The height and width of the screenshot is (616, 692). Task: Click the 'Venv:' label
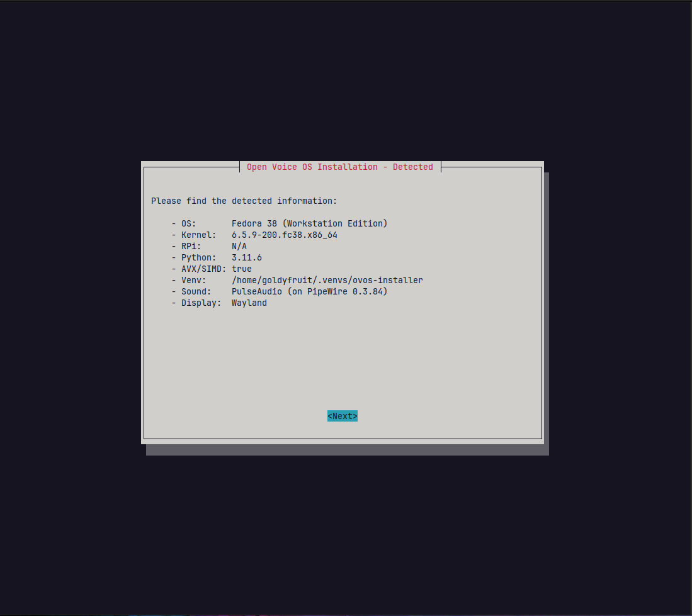click(x=194, y=281)
